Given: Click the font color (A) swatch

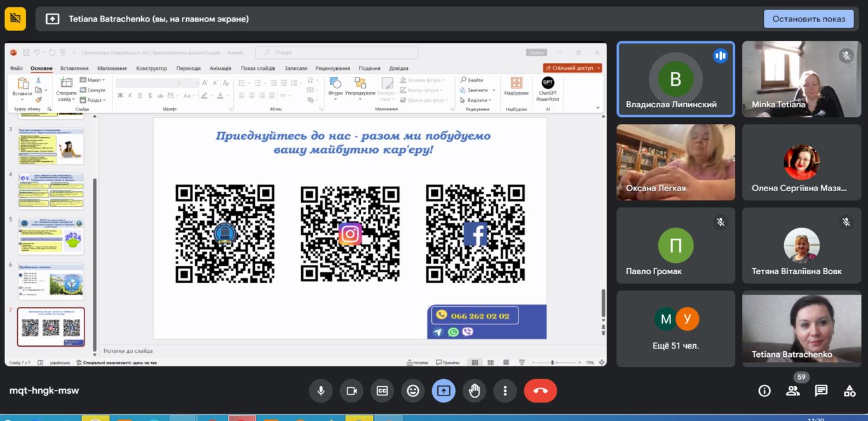Looking at the screenshot, I should (220, 96).
